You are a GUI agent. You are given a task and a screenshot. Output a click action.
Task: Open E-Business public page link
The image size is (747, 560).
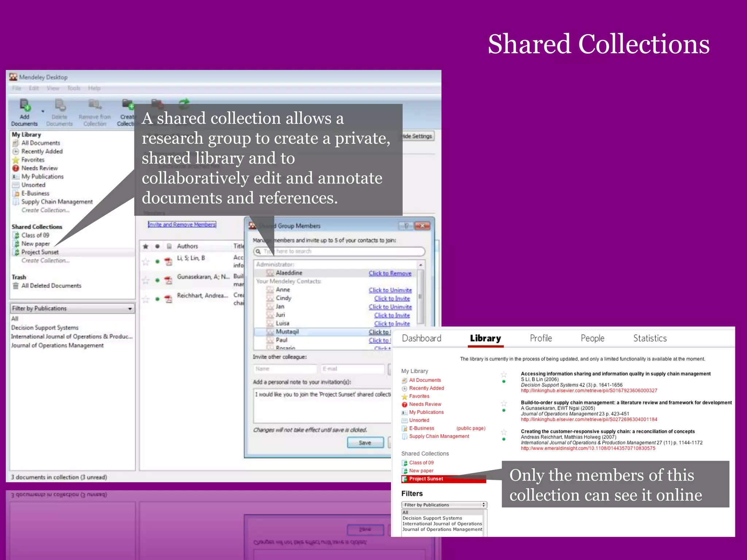[471, 428]
